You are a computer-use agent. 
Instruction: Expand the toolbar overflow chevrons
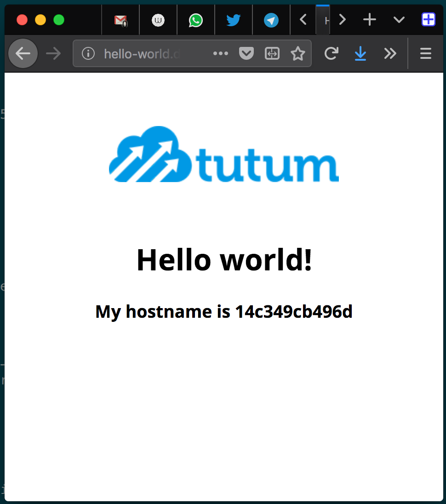(x=390, y=53)
